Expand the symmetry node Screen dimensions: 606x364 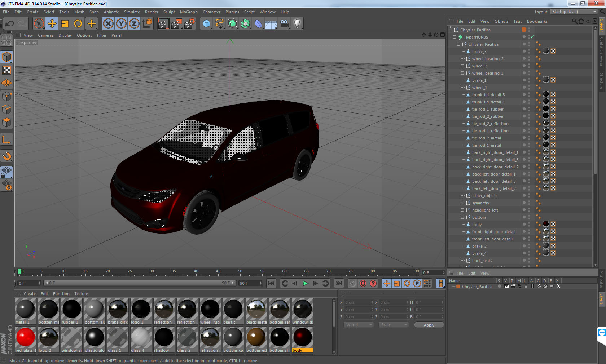pos(462,203)
